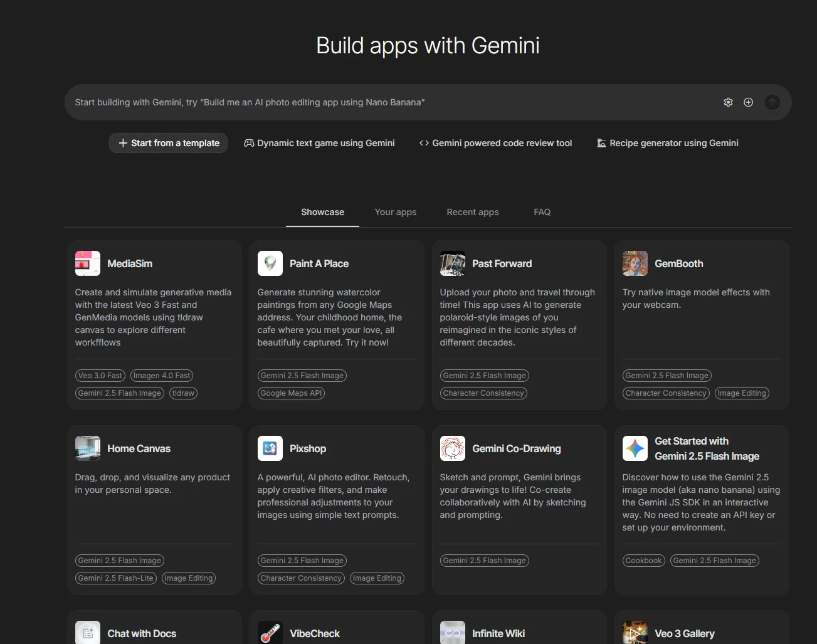This screenshot has width=817, height=644.
Task: Click "Discover how to use the Gemini 2.5" text
Action: tap(701, 502)
